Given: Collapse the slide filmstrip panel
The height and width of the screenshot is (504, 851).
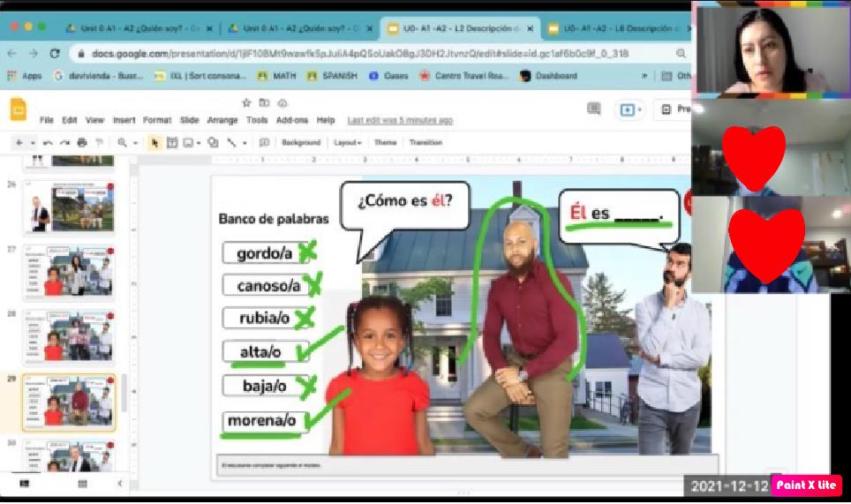Looking at the screenshot, I should tap(120, 484).
